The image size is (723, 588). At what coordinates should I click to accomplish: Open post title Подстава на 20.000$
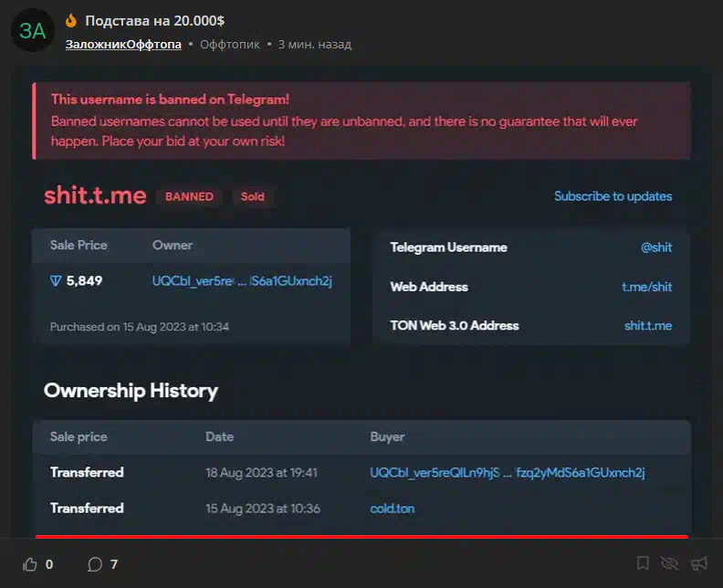[155, 21]
